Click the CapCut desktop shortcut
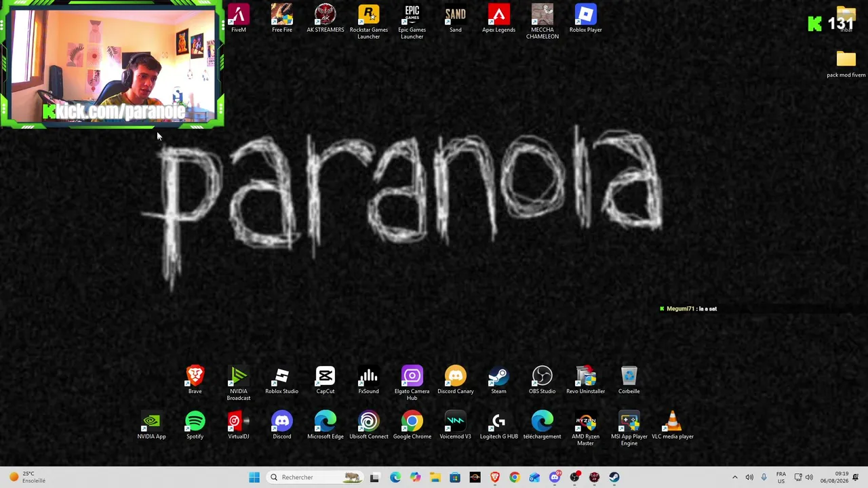This screenshot has height=488, width=868. (325, 380)
